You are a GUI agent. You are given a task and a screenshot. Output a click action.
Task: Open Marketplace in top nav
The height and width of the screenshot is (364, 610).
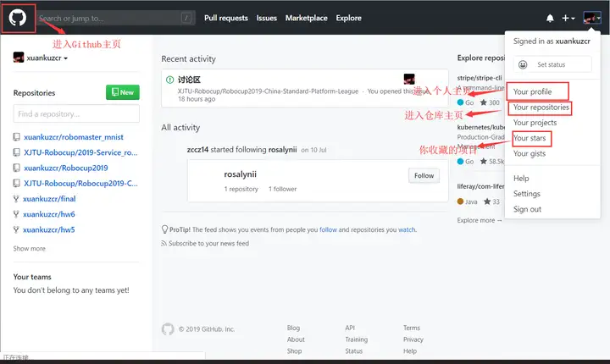[x=306, y=18]
